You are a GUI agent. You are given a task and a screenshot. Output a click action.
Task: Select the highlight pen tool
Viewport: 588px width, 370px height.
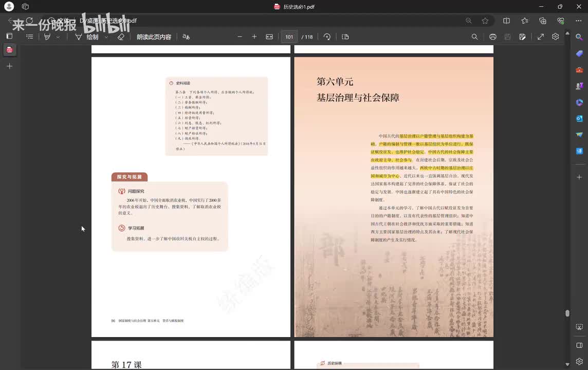pos(47,36)
